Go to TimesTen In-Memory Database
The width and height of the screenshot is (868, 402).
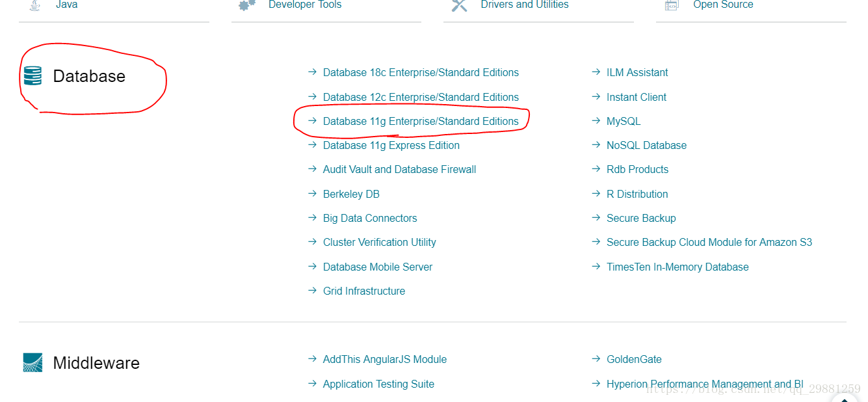pos(677,267)
